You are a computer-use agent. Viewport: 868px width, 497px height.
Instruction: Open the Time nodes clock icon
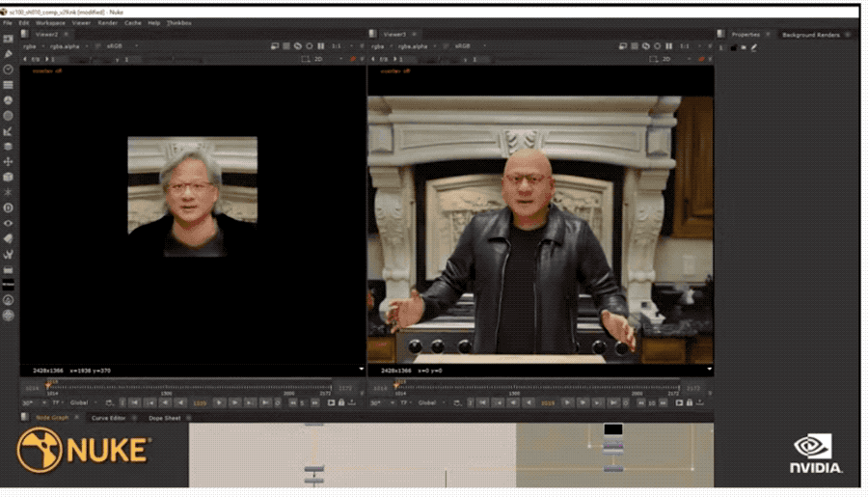coord(9,69)
